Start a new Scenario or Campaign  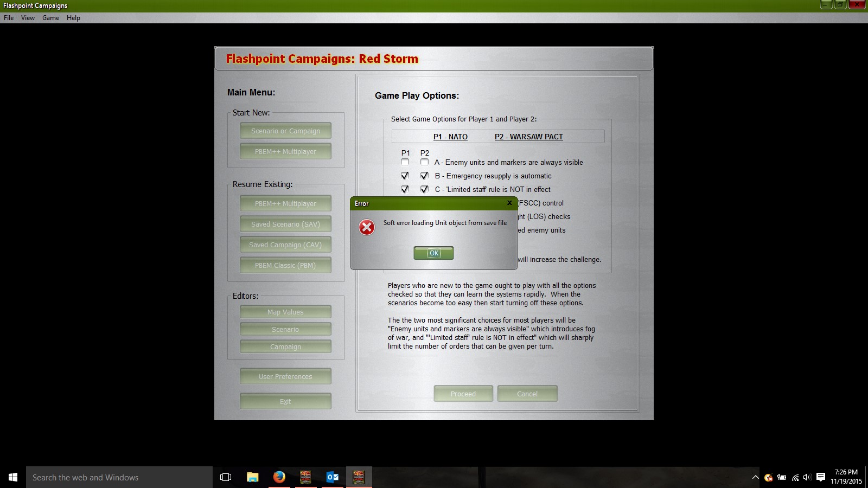click(285, 131)
